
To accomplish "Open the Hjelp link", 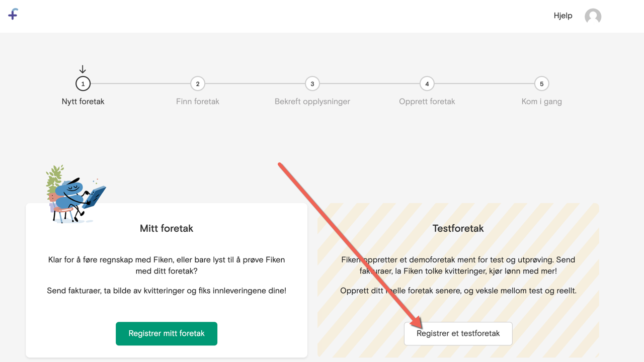I will click(563, 16).
